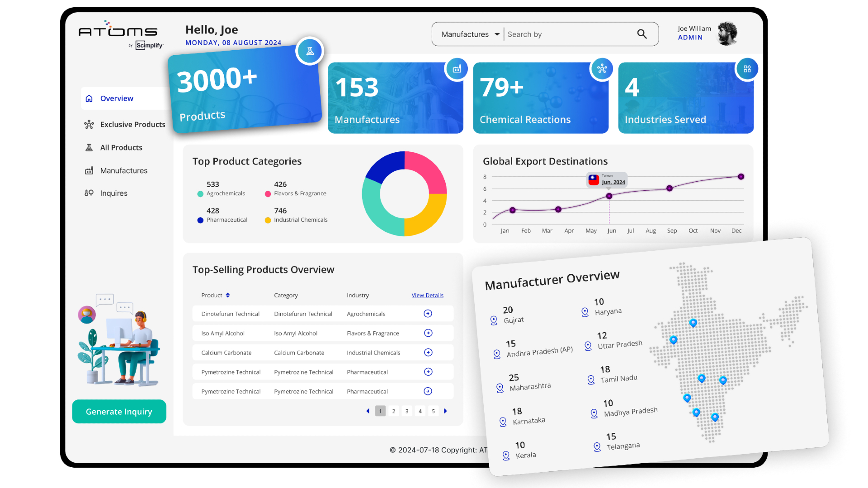Screen dimensions: 868x488
Task: Open details arrow for Calcium Carbonate row
Action: coord(428,352)
